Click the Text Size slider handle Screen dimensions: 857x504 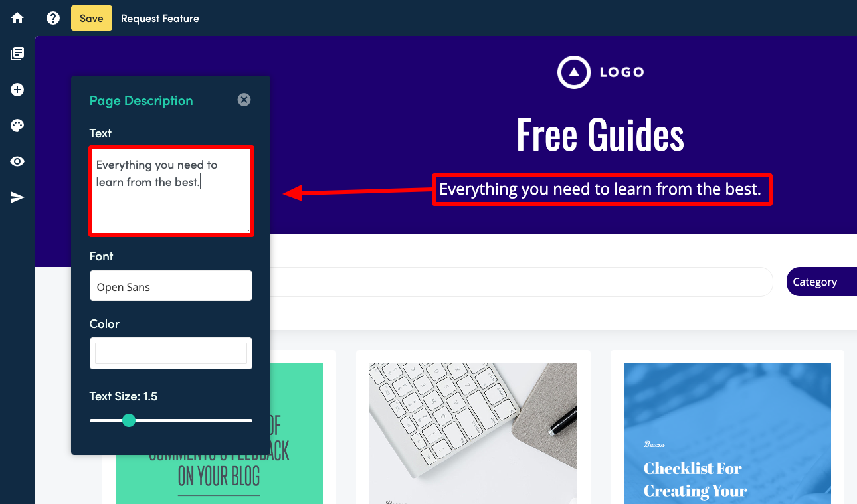[x=129, y=420]
